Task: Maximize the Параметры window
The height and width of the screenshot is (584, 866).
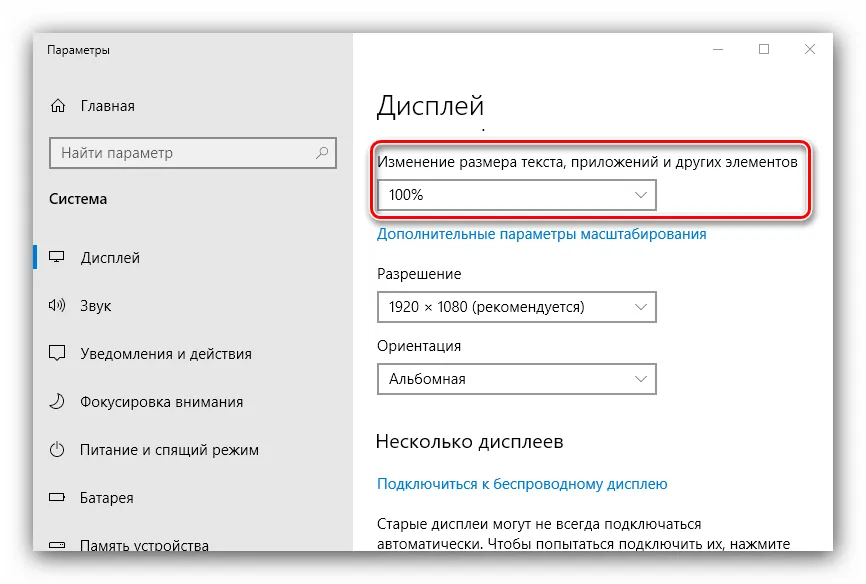Action: pos(764,49)
